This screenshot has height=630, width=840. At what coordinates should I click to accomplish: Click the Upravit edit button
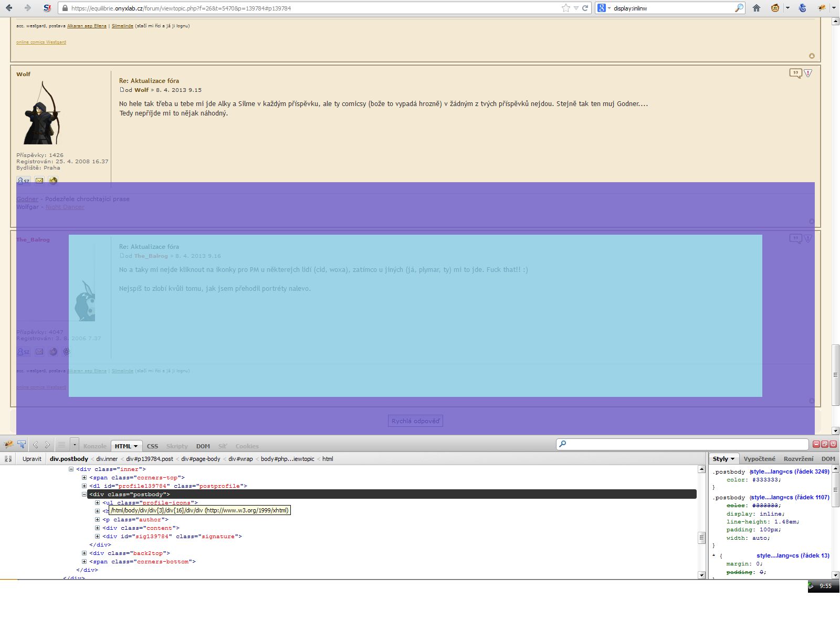click(32, 459)
